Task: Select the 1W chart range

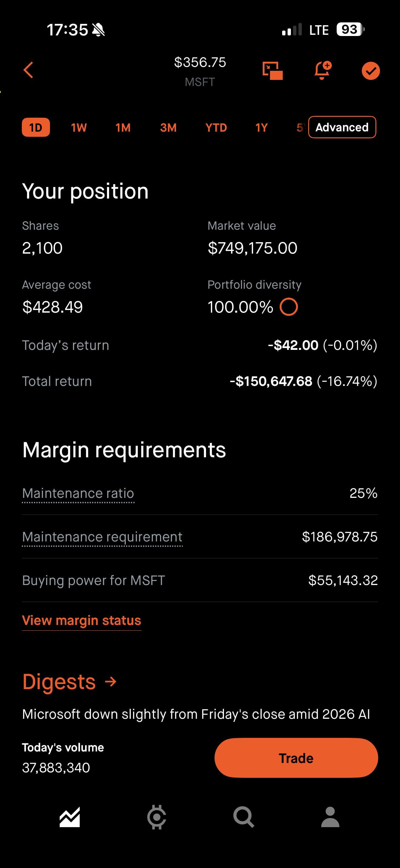Action: coord(78,128)
